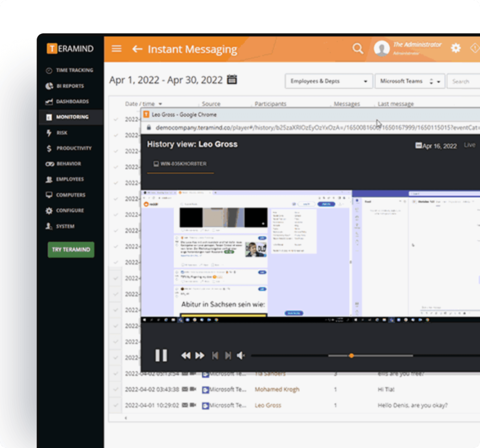
Task: Open settings with the gear icon in header
Action: click(456, 48)
